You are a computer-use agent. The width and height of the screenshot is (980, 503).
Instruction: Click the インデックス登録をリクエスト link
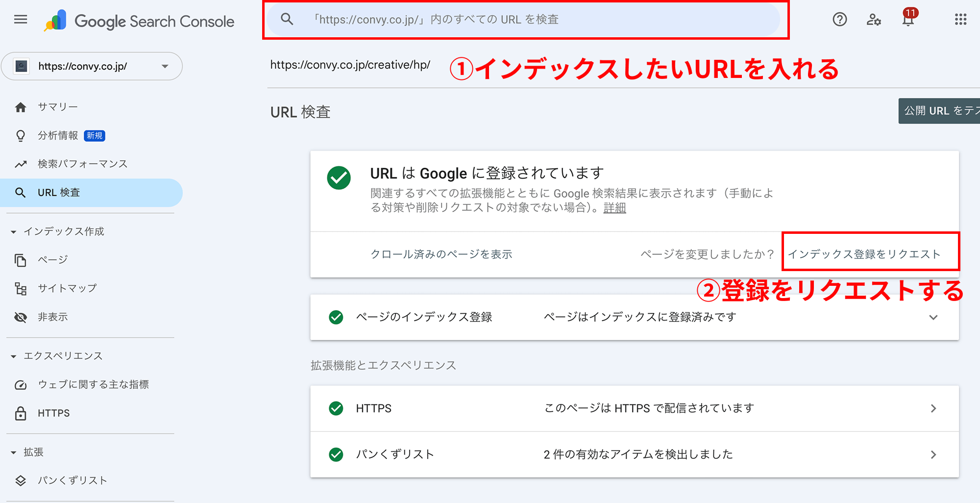[x=871, y=253]
